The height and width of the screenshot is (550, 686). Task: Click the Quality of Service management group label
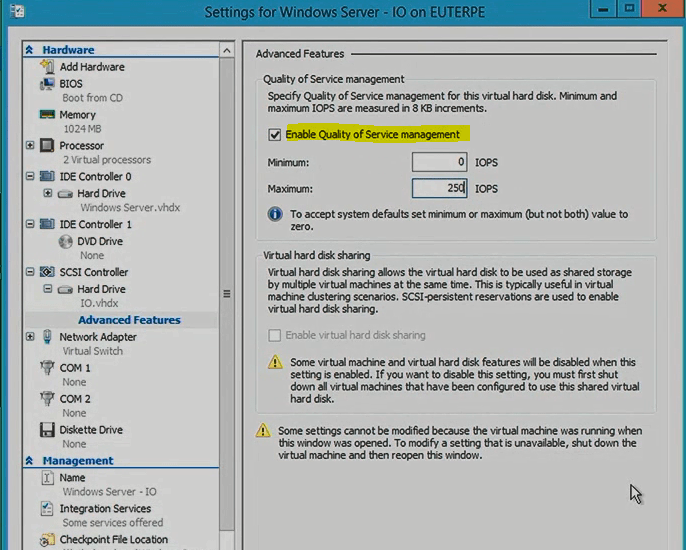(333, 79)
